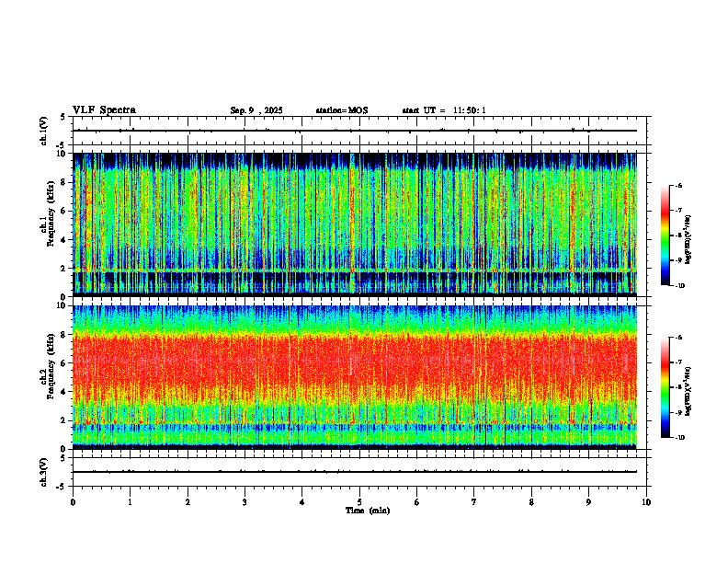Click the ch.1 spectrogram color bar
Viewport: 728px width, 563px height.
(665, 236)
